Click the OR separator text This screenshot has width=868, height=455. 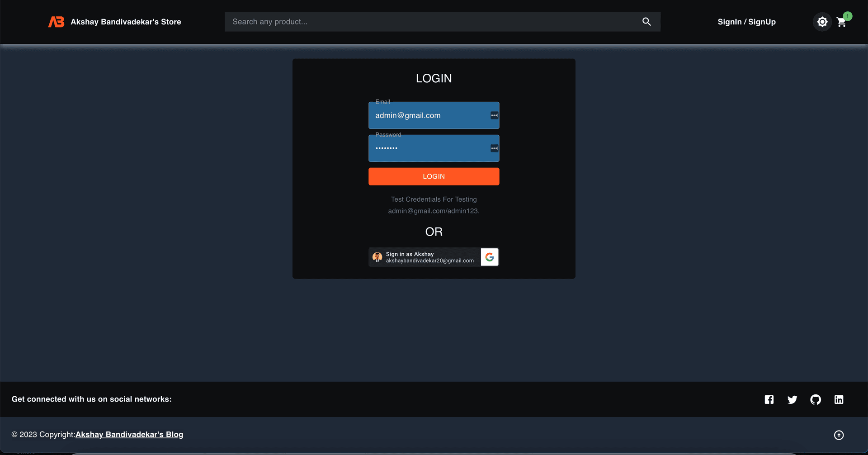coord(434,232)
